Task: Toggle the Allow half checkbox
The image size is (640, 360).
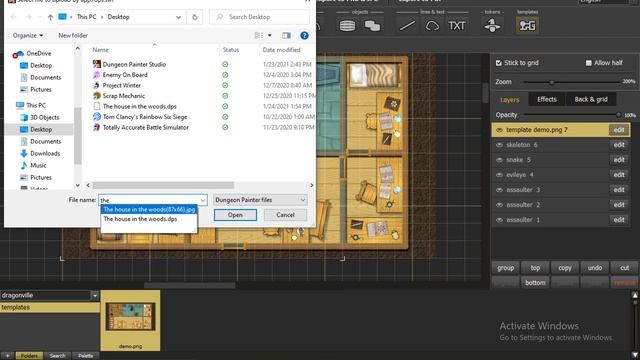Action: [x=589, y=63]
